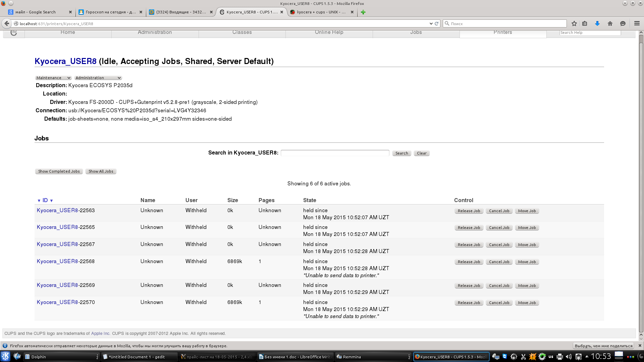Screen dimensions: 644x362
Task: Dismiss the Firefox data notification bar
Action: pos(640,346)
